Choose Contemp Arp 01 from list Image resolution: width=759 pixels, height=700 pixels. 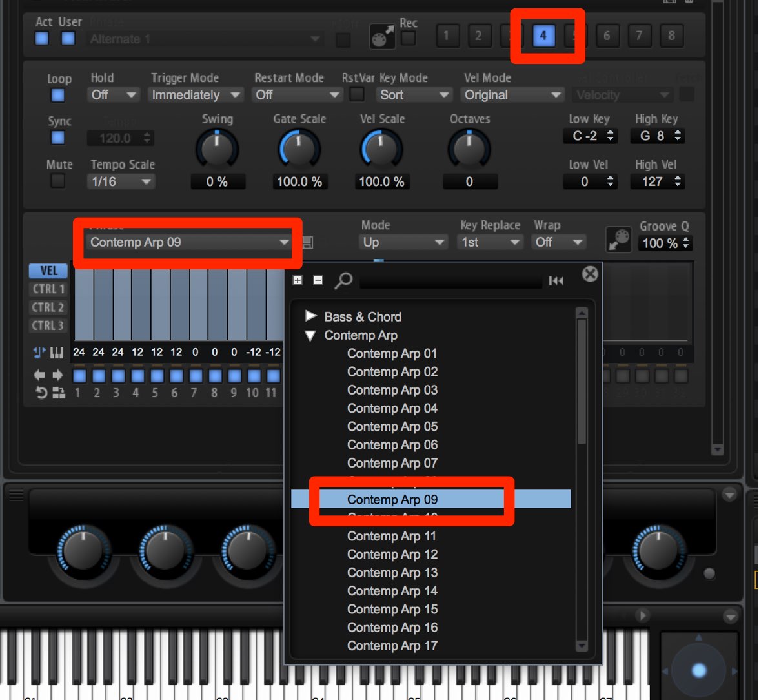(392, 354)
